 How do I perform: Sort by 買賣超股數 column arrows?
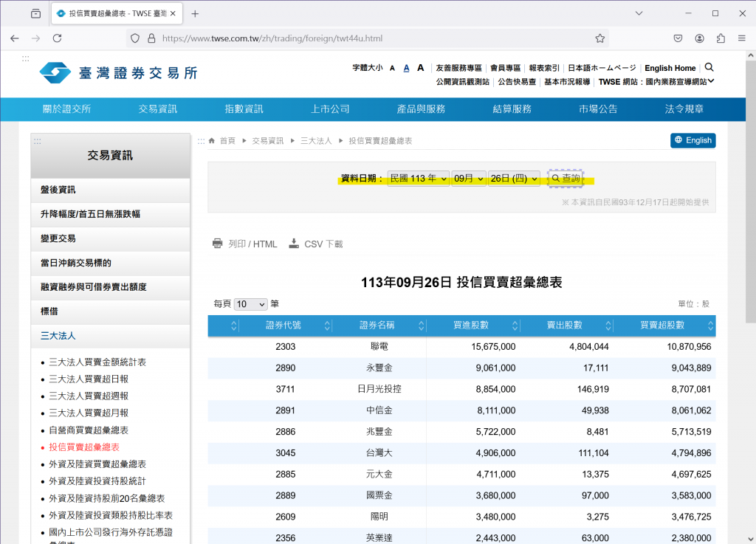711,326
